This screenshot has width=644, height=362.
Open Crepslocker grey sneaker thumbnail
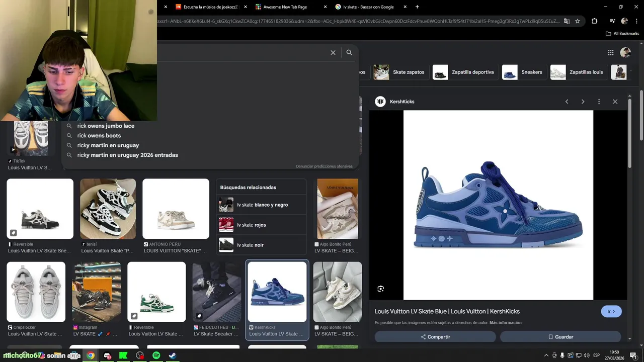pyautogui.click(x=36, y=292)
